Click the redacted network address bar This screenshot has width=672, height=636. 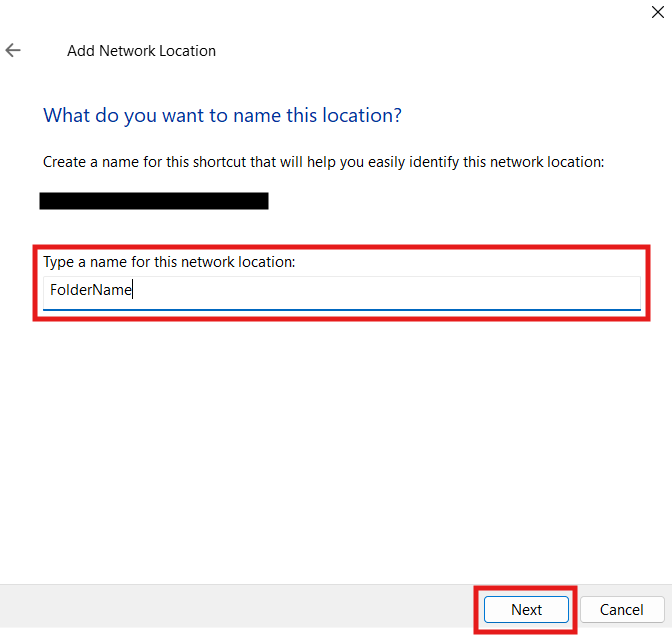pos(153,201)
